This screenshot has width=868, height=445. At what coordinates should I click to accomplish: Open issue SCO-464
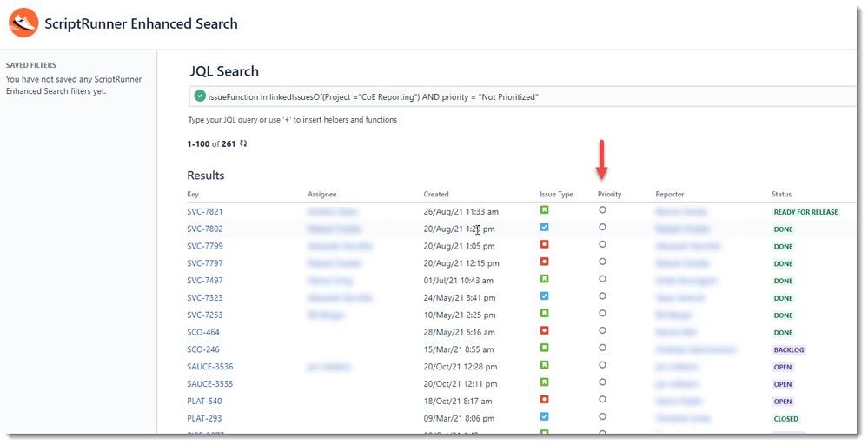pos(203,332)
